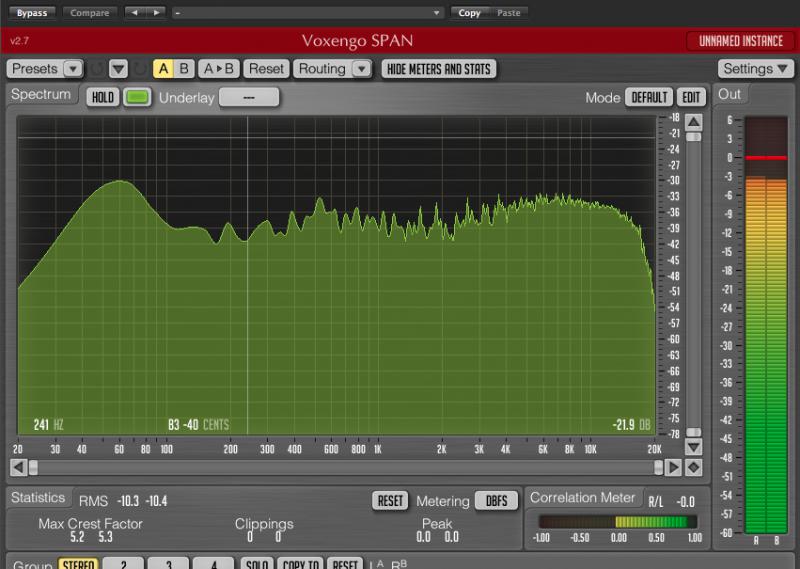Viewport: 800px width, 569px height.
Task: Click the correlation meter bar
Action: click(618, 522)
